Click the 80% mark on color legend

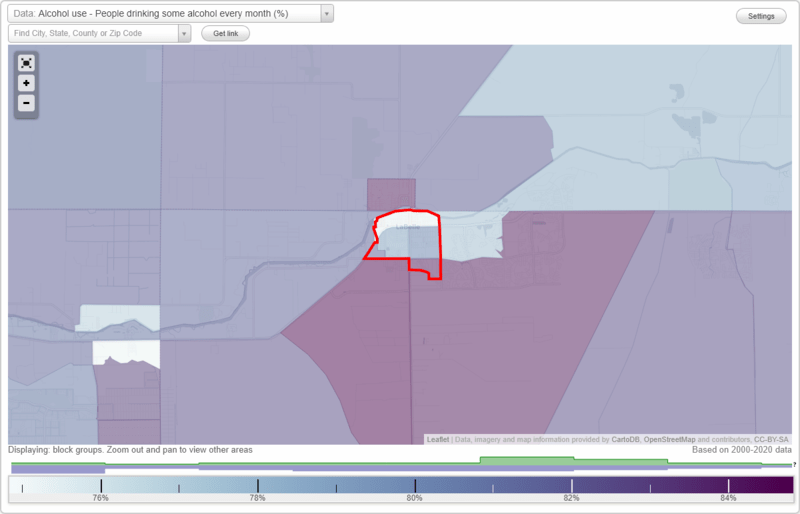[415, 485]
